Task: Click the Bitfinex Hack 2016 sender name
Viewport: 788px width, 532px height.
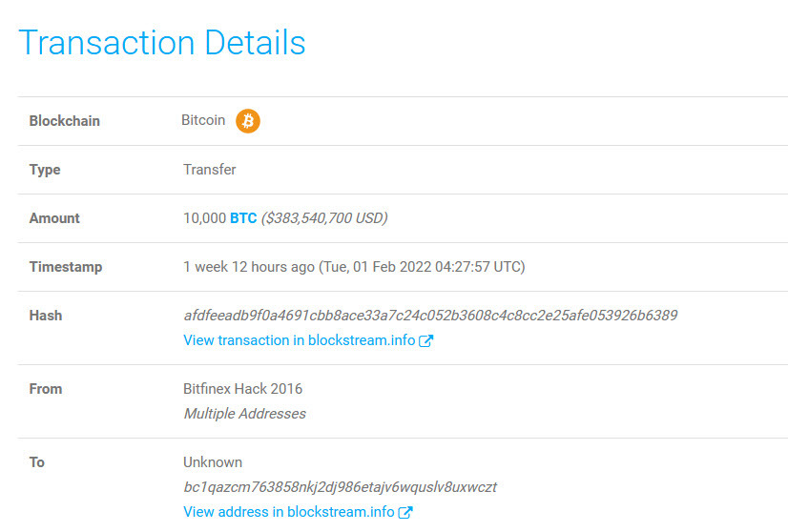Action: coord(242,389)
